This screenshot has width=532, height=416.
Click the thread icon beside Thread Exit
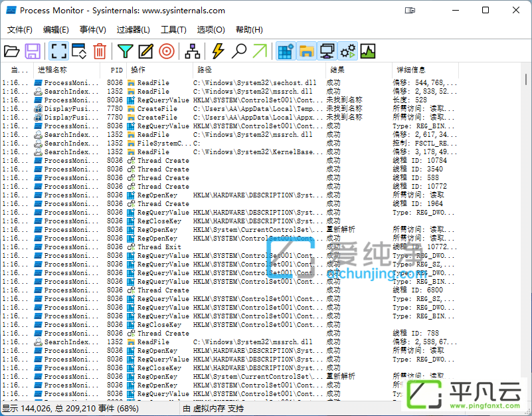[x=131, y=247]
